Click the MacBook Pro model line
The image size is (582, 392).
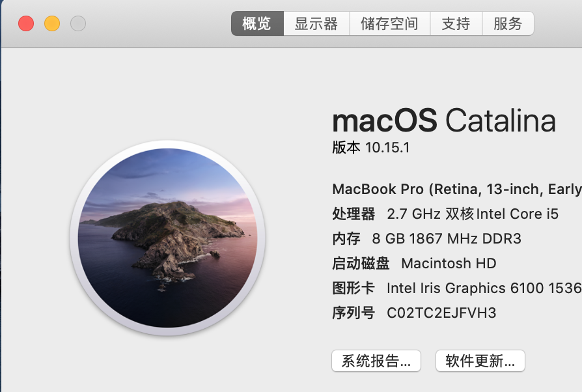click(x=456, y=189)
